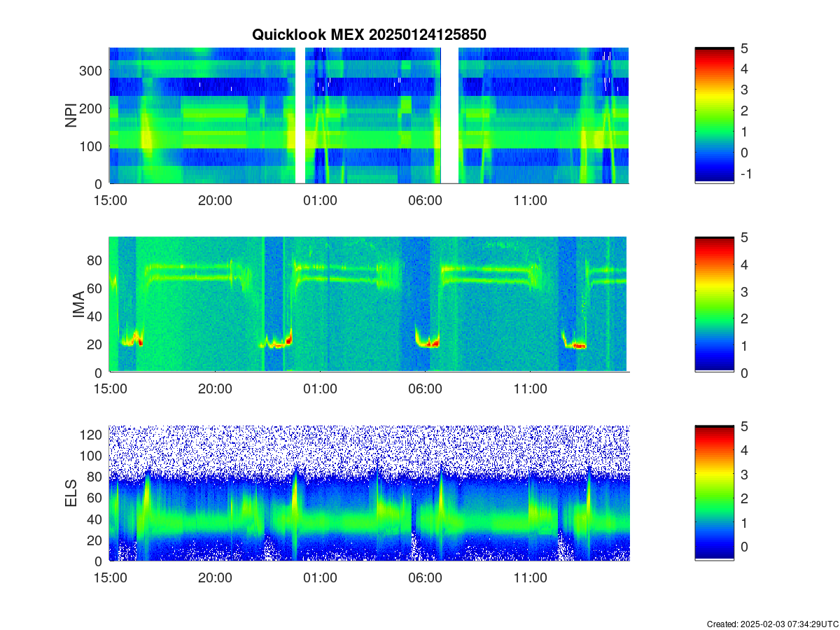This screenshot has width=840, height=630.
Task: Click the 11:00 tick under the IMA plot
Action: (x=530, y=388)
